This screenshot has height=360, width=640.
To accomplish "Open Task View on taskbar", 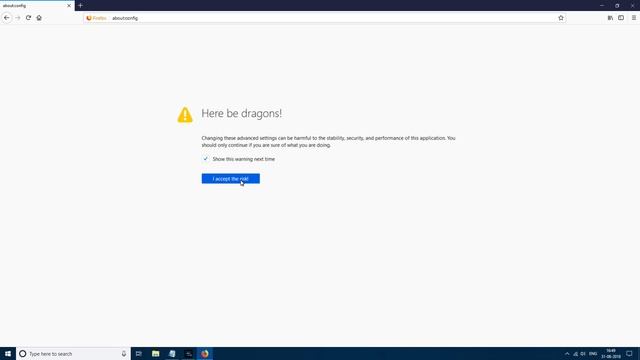I will (139, 354).
